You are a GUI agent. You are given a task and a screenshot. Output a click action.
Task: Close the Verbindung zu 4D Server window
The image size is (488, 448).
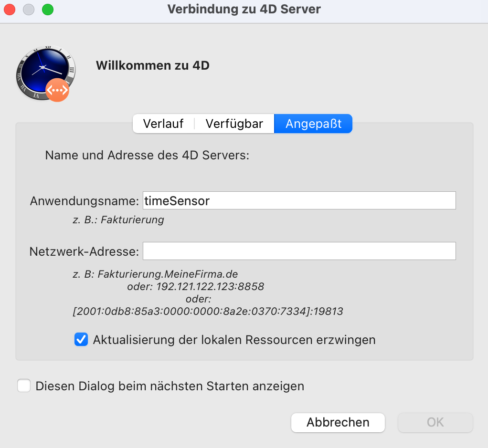tap(10, 10)
